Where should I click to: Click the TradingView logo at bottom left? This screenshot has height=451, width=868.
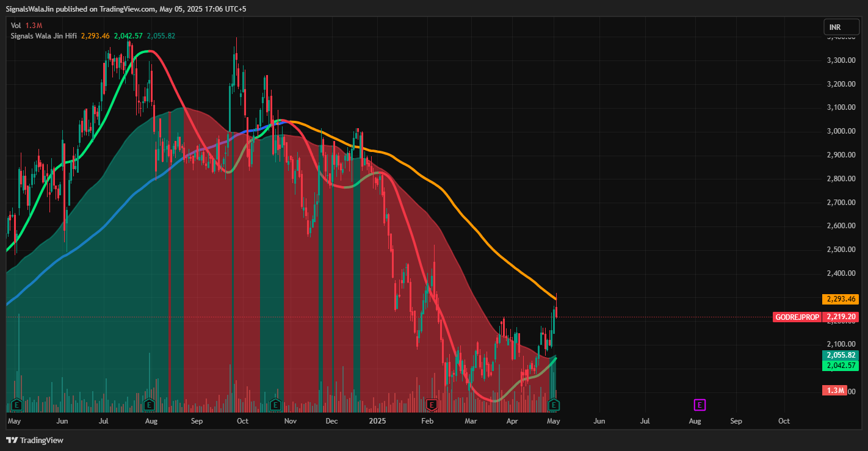pyautogui.click(x=35, y=440)
